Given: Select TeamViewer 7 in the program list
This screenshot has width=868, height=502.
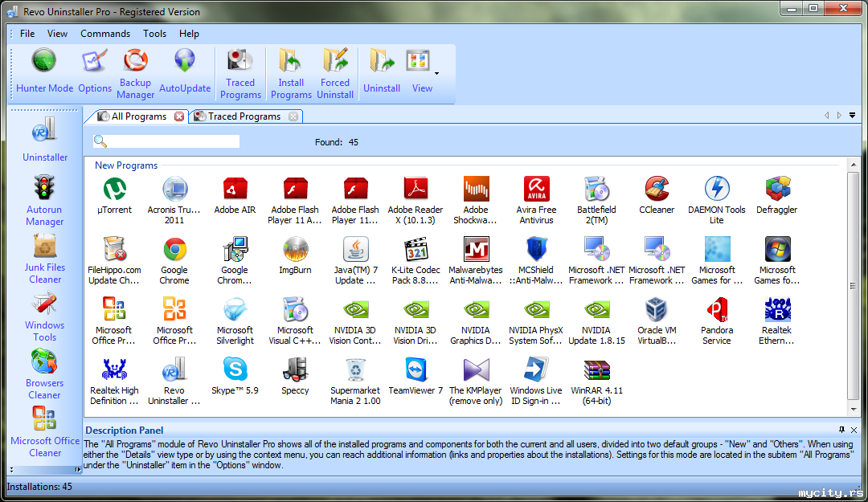Looking at the screenshot, I should pyautogui.click(x=416, y=379).
